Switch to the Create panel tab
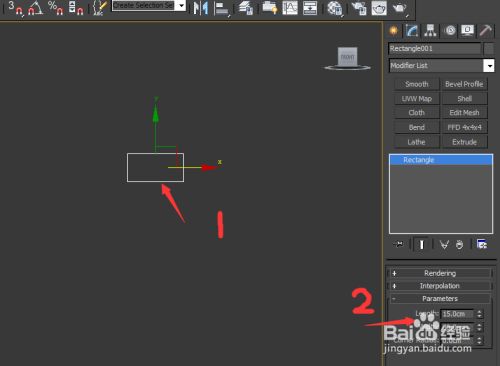This screenshot has height=366, width=500. pos(394,31)
